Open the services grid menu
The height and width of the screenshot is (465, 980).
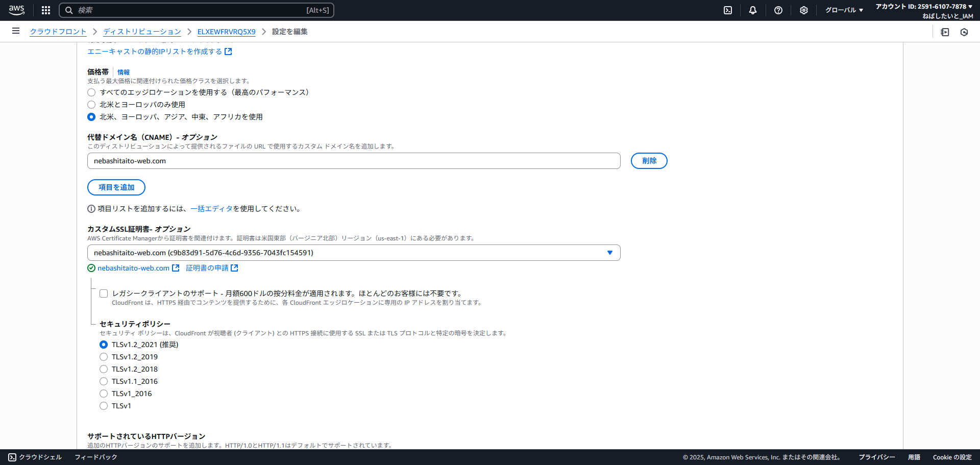click(46, 10)
